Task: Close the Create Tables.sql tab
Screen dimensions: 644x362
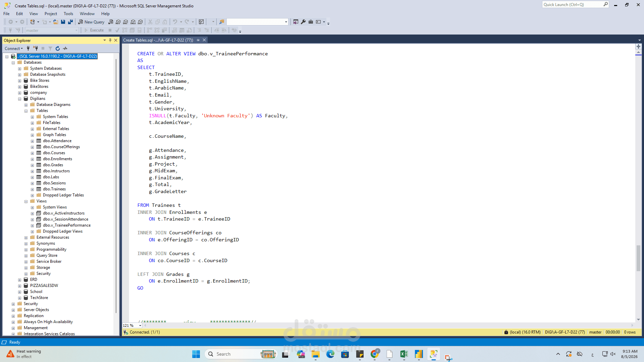Action: pos(204,40)
